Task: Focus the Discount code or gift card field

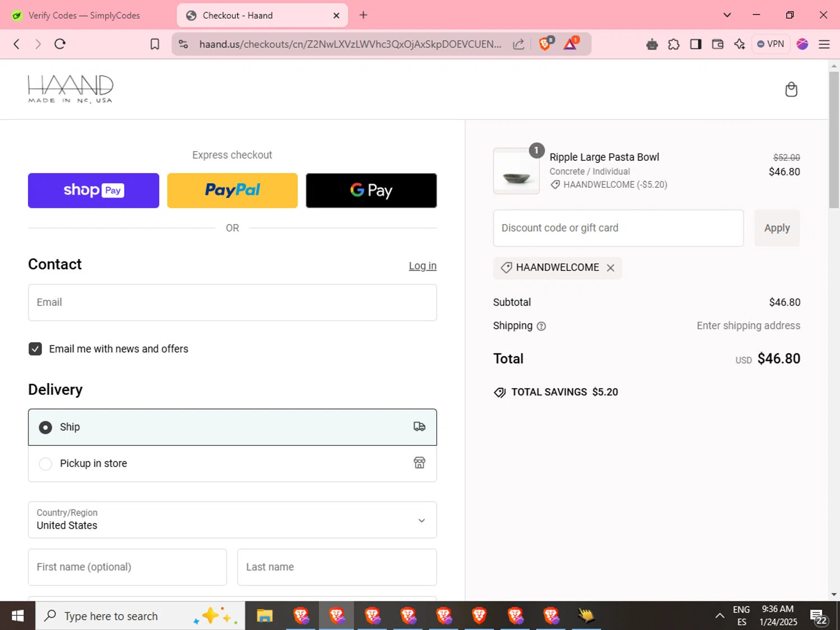Action: point(618,228)
